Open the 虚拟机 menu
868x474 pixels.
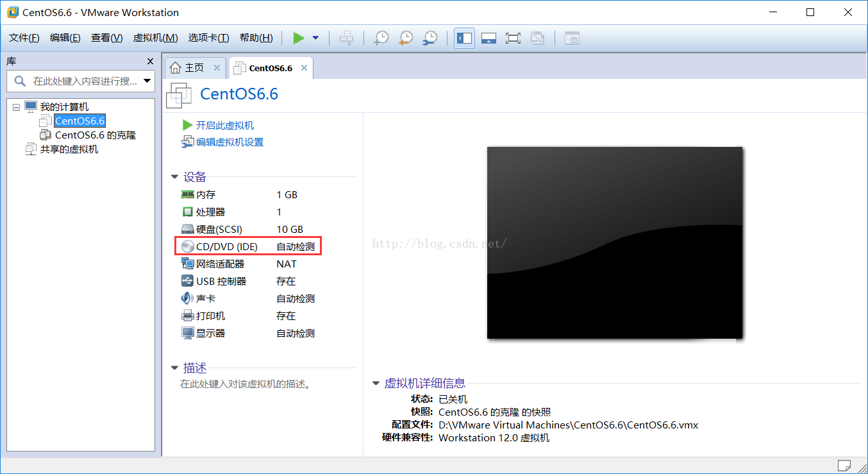[x=154, y=37]
